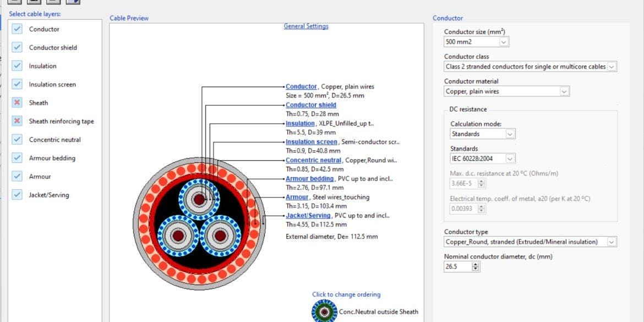Enable the Sheath layer checkbox
The width and height of the screenshot is (644, 322).
18,103
